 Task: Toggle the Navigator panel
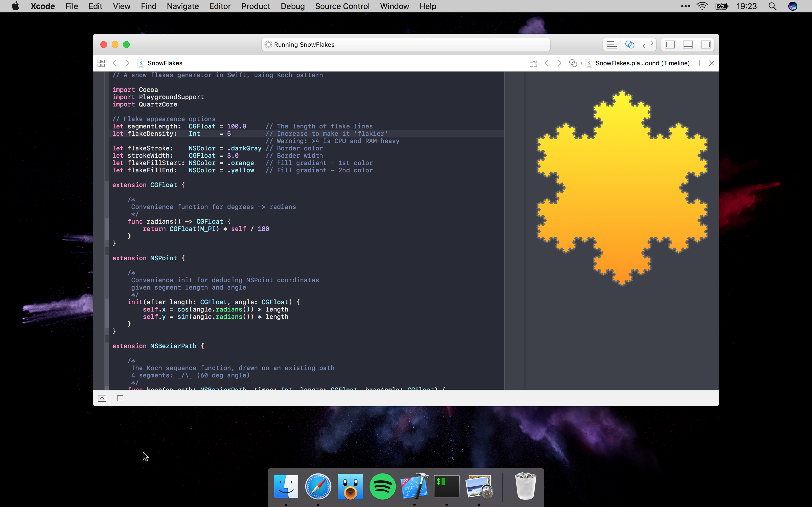670,45
